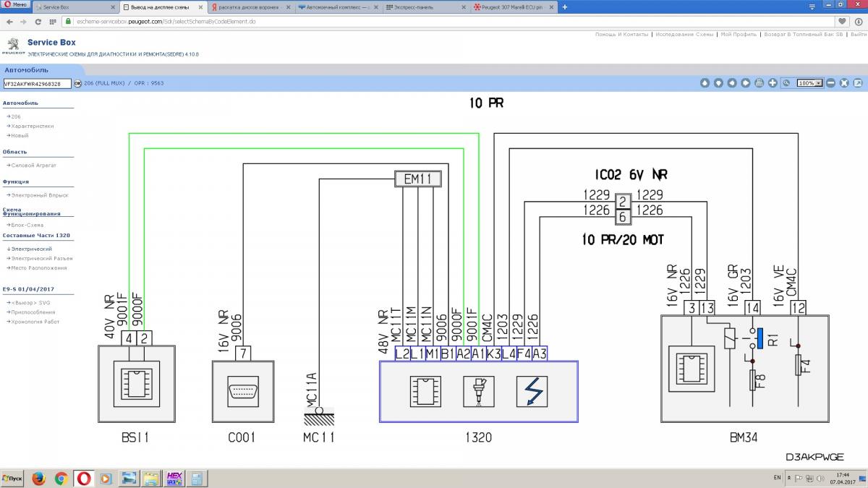Select the Электрический sidebar item
Screen dimensions: 868x488
tap(31, 249)
